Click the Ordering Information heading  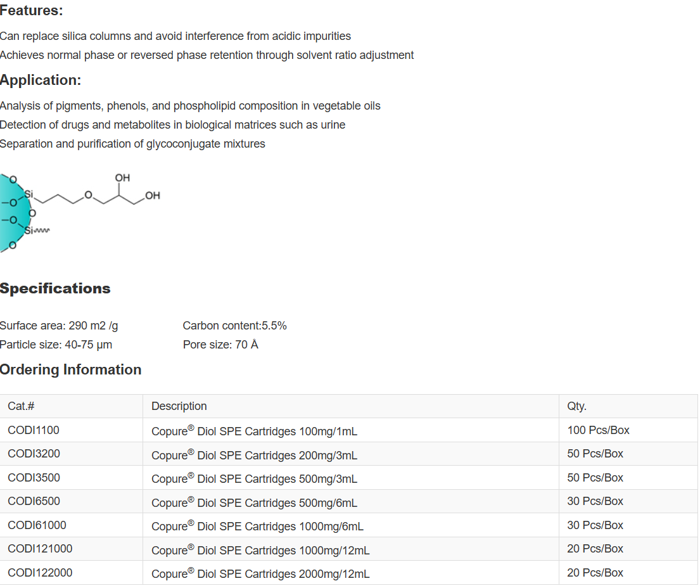(x=70, y=370)
